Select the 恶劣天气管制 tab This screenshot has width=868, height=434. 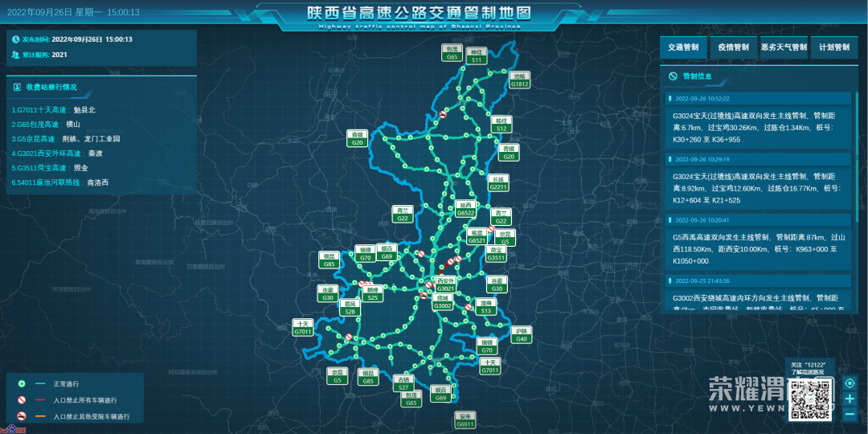tap(784, 47)
